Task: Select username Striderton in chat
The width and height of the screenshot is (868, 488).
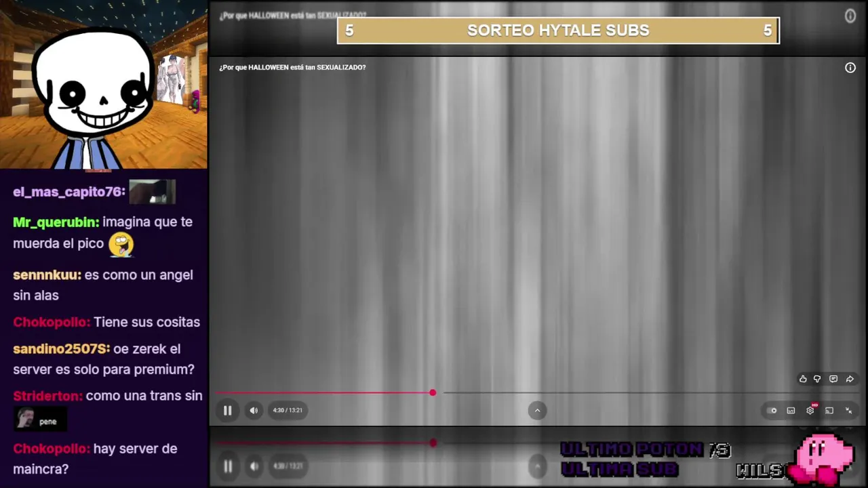Action: pyautogui.click(x=47, y=396)
